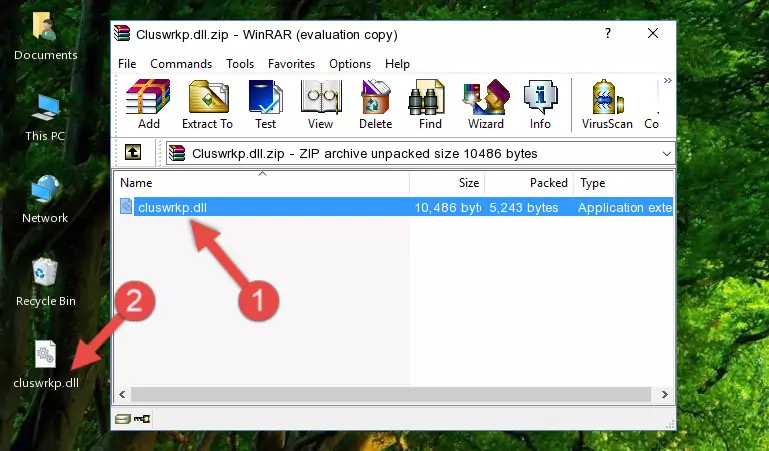Click the Delete toolbar icon
Viewport: 769px width, 451px height.
(376, 104)
